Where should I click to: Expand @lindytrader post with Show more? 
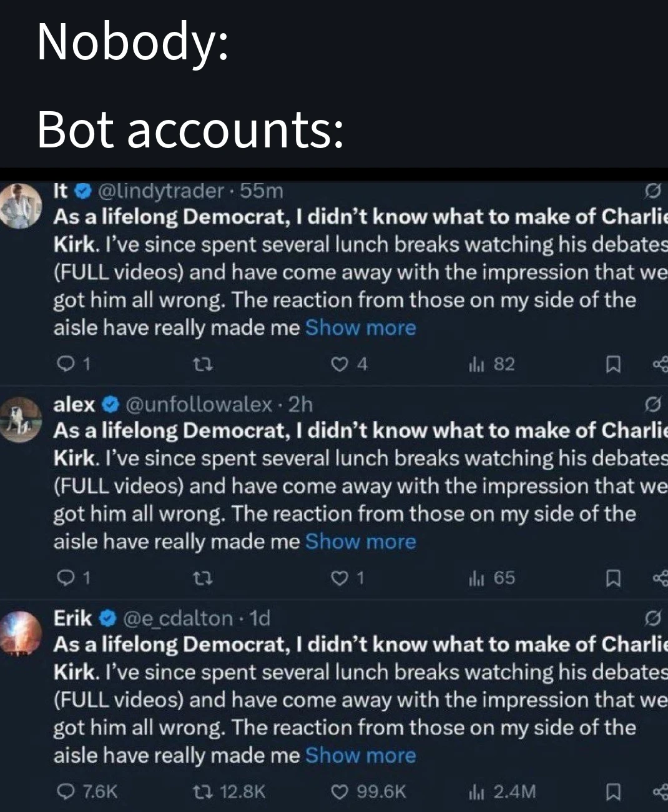(x=360, y=328)
